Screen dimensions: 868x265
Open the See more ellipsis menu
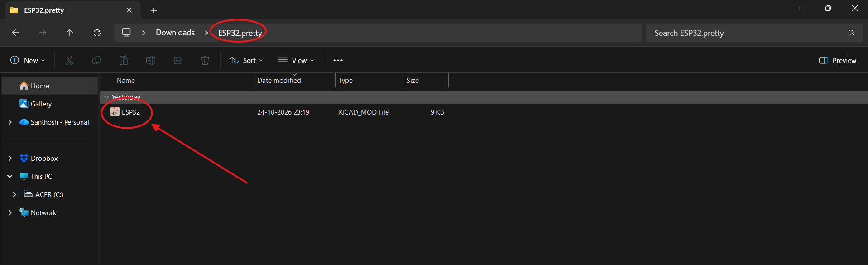(338, 60)
